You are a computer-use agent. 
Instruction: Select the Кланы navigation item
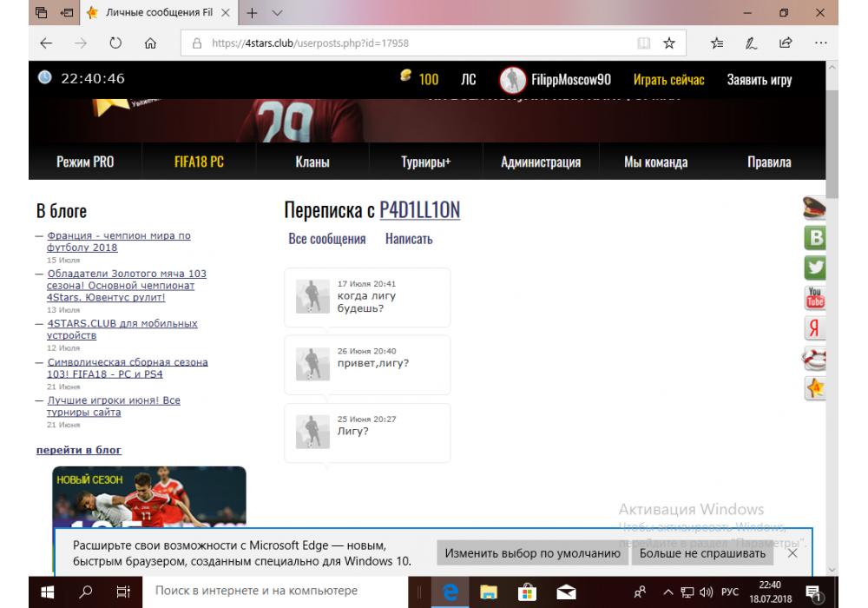tap(312, 162)
